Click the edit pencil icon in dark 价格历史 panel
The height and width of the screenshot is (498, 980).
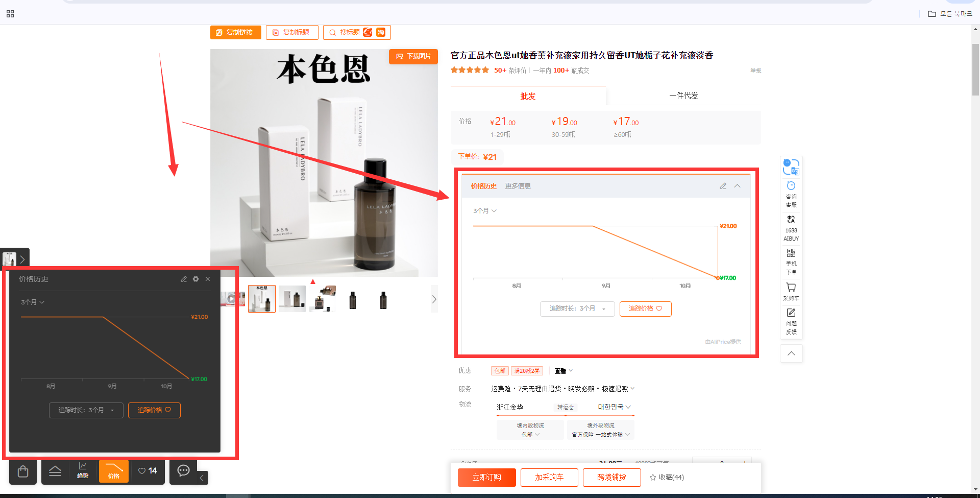point(184,279)
